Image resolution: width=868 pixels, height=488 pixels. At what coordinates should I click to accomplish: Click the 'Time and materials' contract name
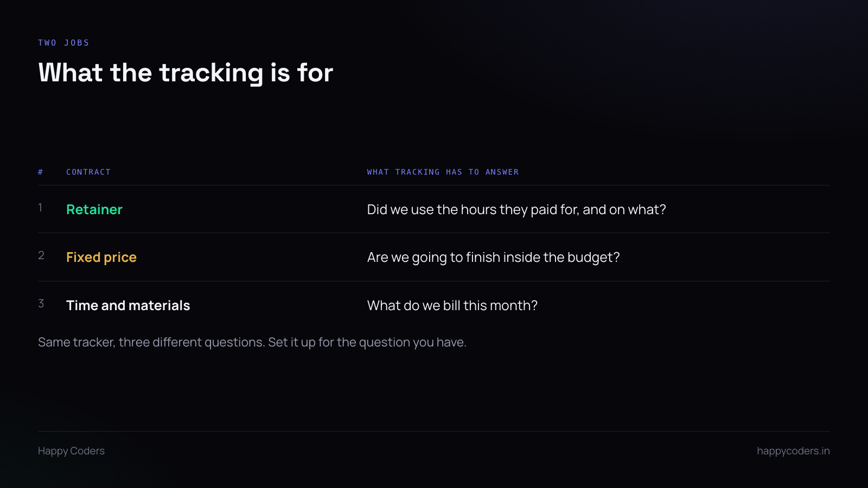128,305
